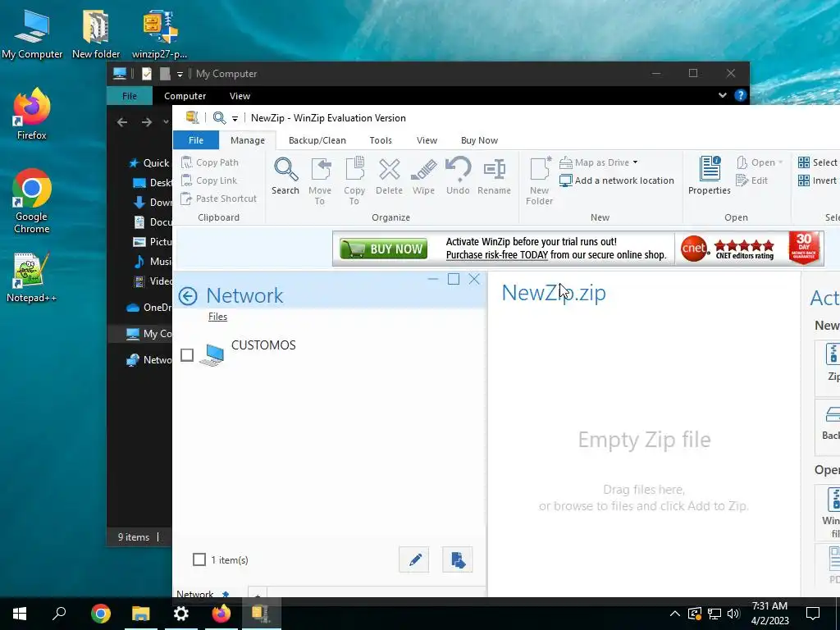Select the Move To ribbon icon
This screenshot has width=840, height=630.
point(320,181)
